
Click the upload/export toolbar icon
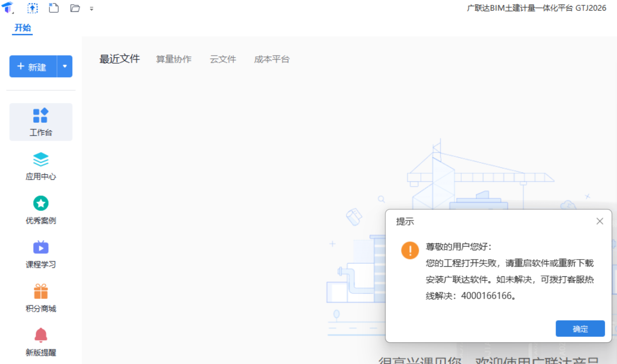pos(32,8)
